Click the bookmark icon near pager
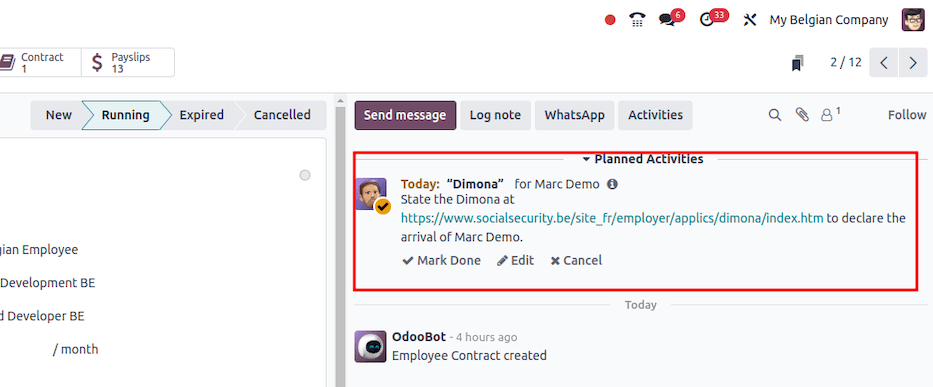Viewport: 933px width, 387px height. (798, 63)
